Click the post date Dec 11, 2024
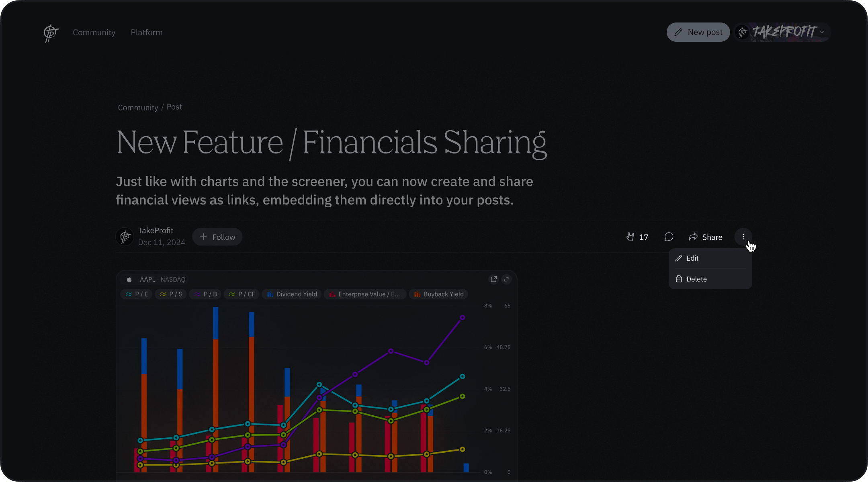 click(x=162, y=243)
